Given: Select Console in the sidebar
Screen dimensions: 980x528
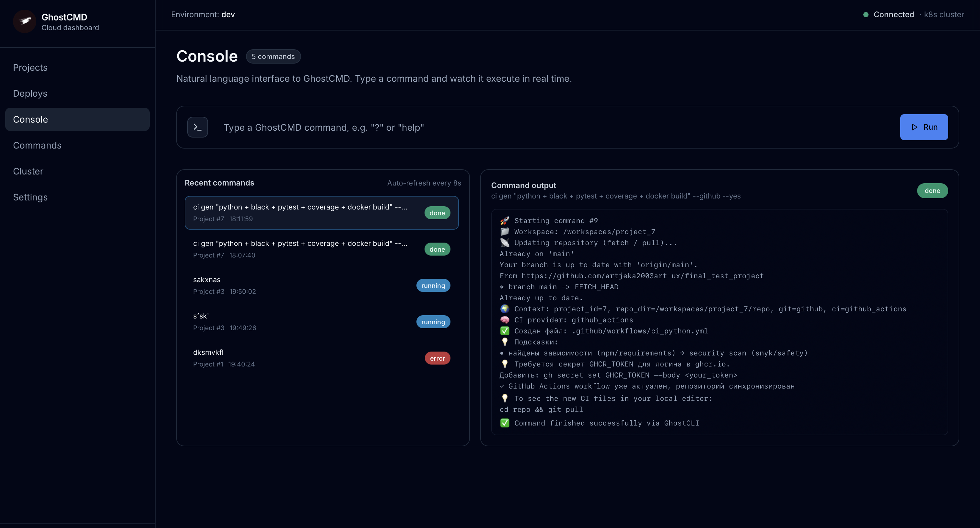Looking at the screenshot, I should click(x=30, y=119).
